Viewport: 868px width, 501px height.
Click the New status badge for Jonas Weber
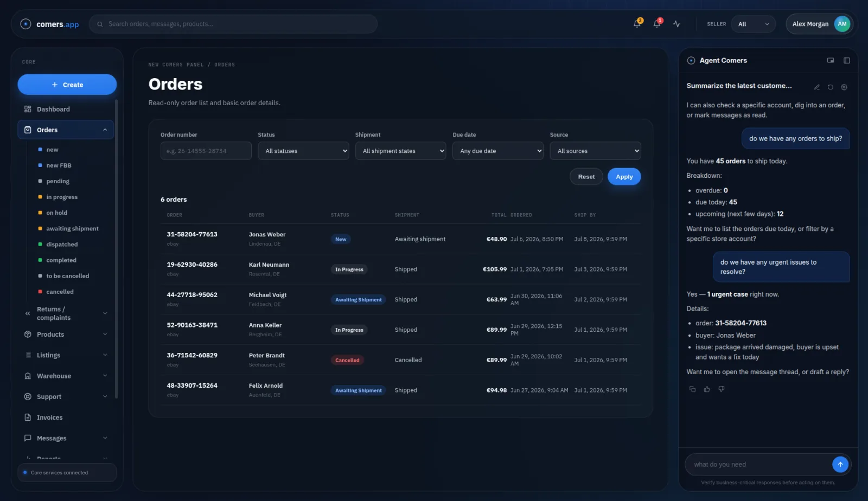click(341, 239)
